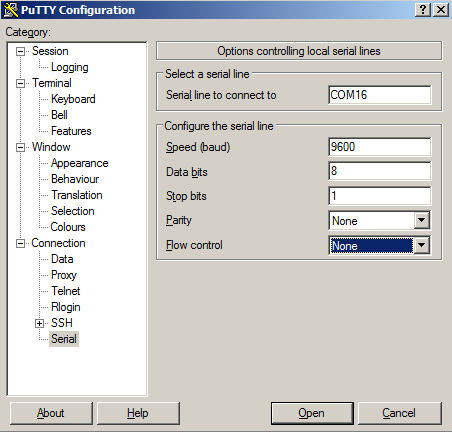Click the 'Serial line to connect to' label
This screenshot has height=432, width=452.
pyautogui.click(x=221, y=95)
